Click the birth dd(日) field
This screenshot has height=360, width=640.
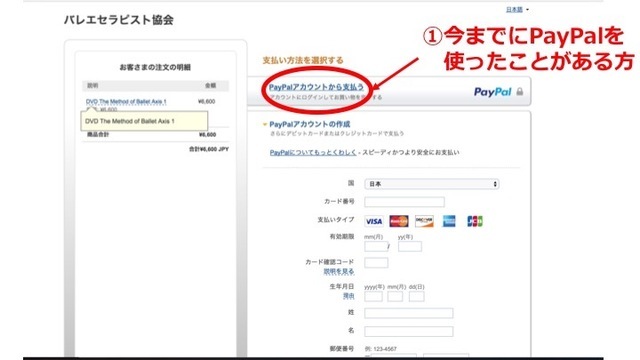416,296
